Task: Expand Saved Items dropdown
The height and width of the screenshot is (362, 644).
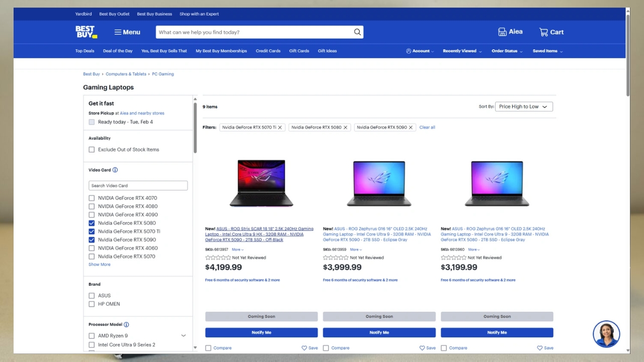Action: click(x=548, y=51)
